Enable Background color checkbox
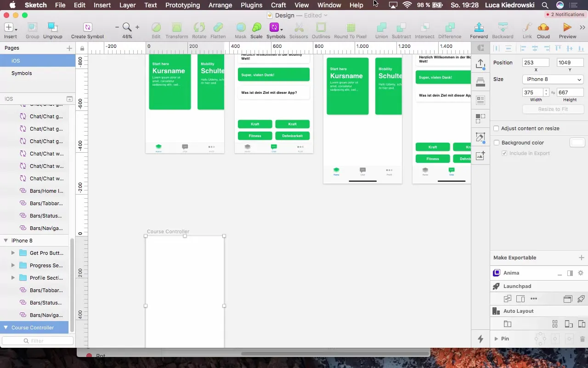 (x=496, y=143)
